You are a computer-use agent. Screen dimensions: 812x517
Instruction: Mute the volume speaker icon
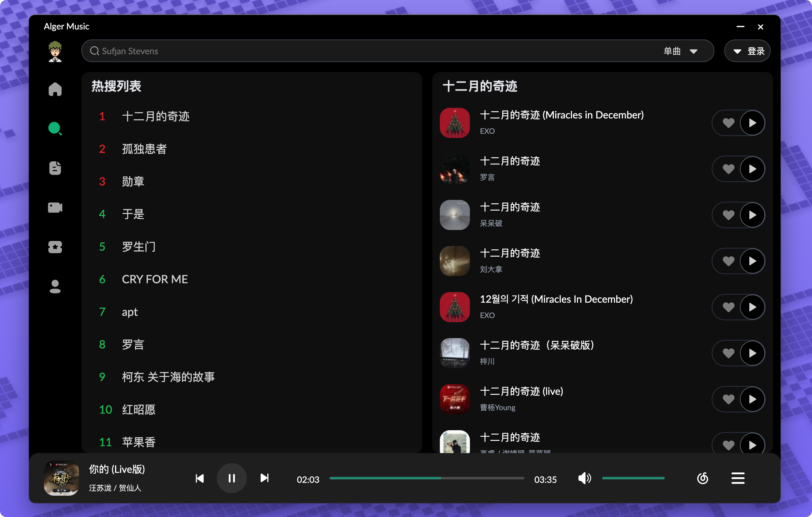[584, 478]
